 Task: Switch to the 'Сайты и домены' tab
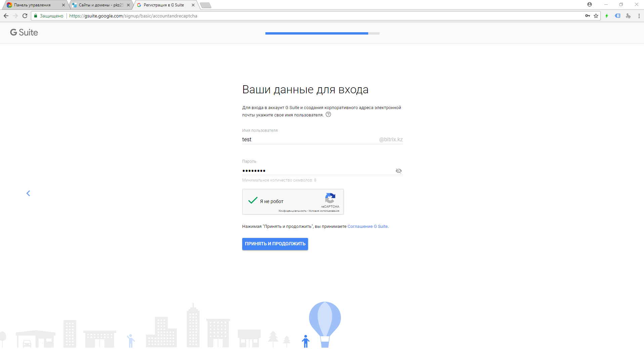(101, 5)
